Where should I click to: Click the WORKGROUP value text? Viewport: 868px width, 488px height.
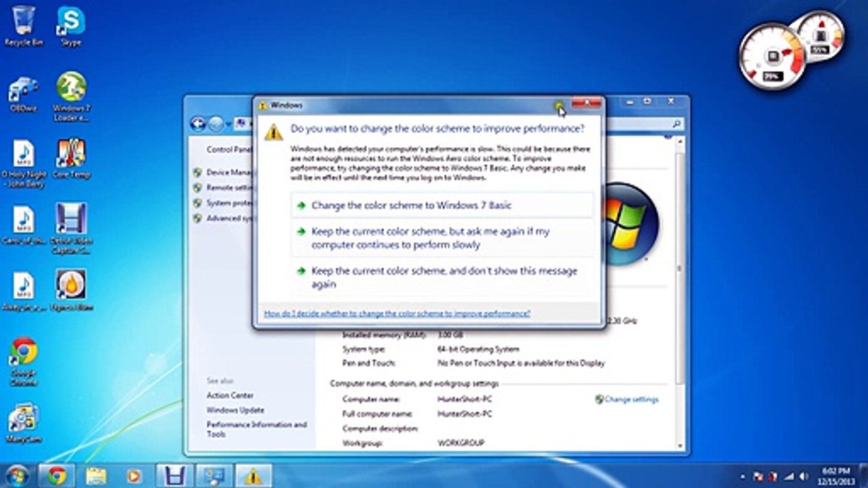461,443
